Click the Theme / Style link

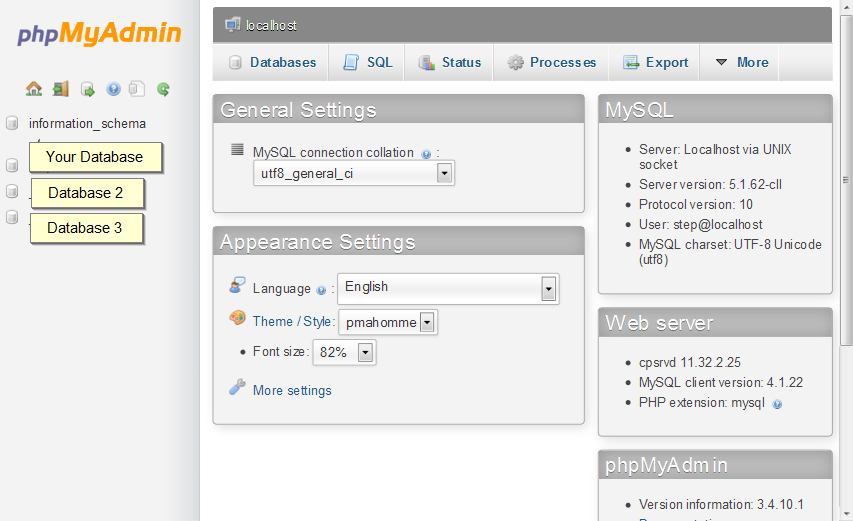pos(292,321)
